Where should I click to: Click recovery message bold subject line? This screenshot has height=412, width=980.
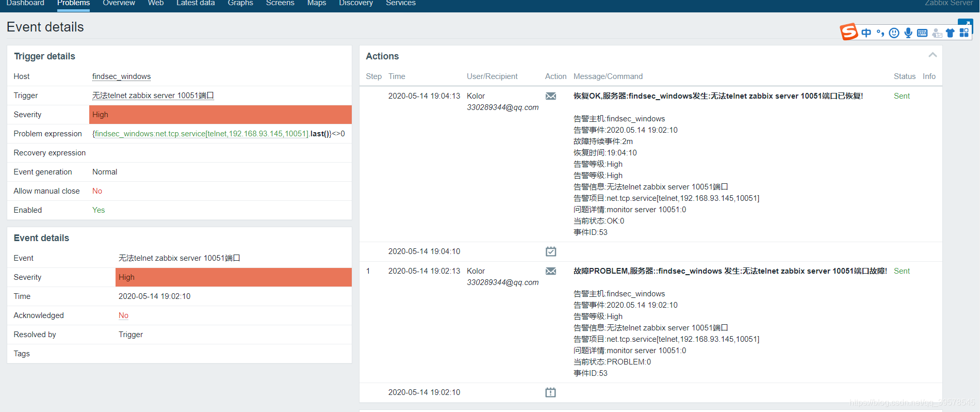718,96
